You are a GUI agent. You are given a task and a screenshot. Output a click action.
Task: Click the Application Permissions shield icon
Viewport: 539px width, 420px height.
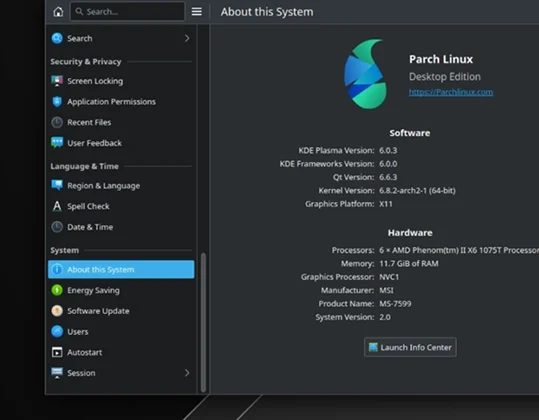point(57,102)
